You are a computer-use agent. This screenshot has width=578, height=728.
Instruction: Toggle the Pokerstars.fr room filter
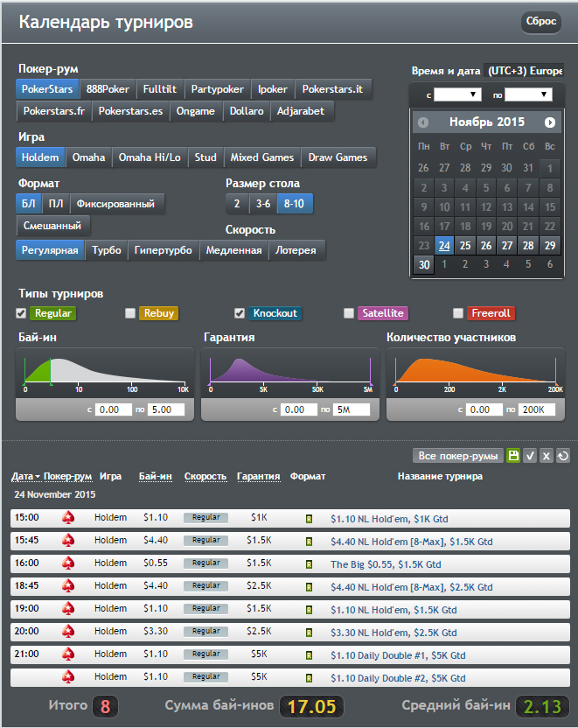pos(54,111)
